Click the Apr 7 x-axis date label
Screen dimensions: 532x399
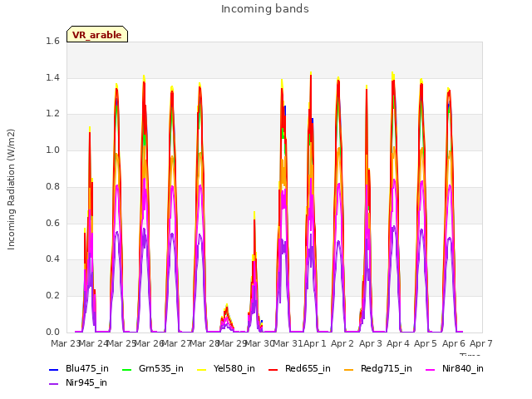pyautogui.click(x=481, y=343)
